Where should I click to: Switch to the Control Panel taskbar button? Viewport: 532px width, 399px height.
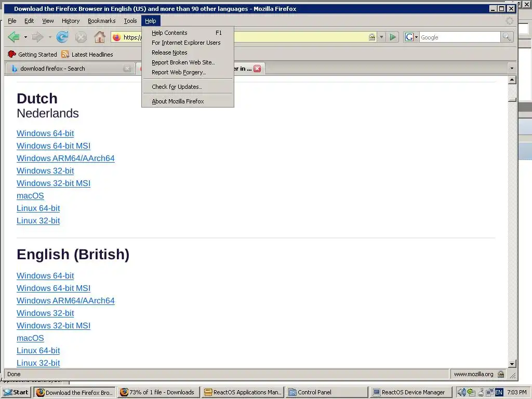coord(327,392)
